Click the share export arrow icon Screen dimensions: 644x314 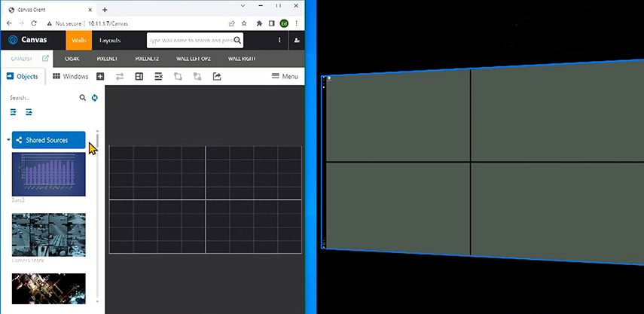[217, 76]
